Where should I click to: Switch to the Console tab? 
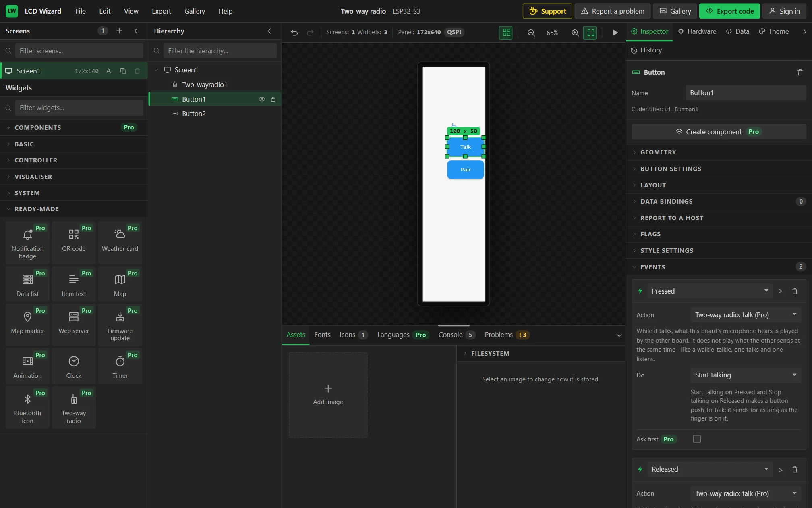click(456, 335)
